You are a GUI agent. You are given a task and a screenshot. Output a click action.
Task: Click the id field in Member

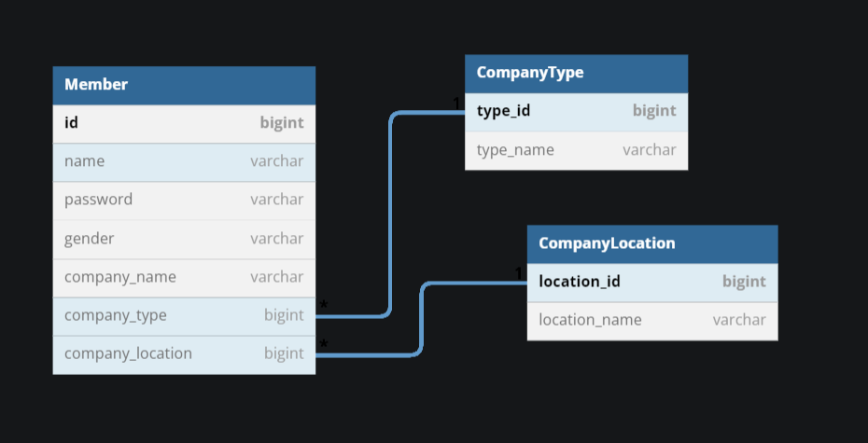tap(184, 123)
